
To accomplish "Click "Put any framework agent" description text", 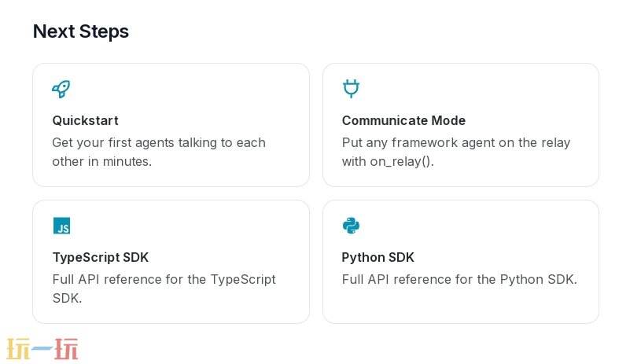I will [x=455, y=142].
